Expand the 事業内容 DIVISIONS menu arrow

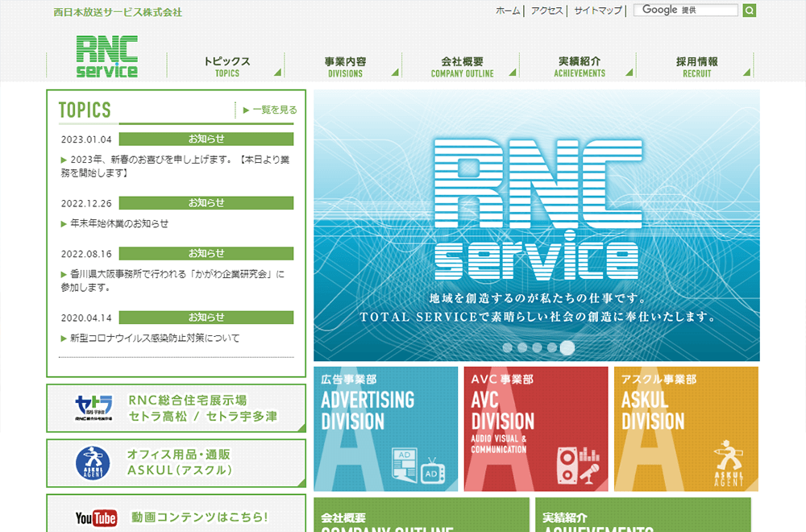[395, 73]
